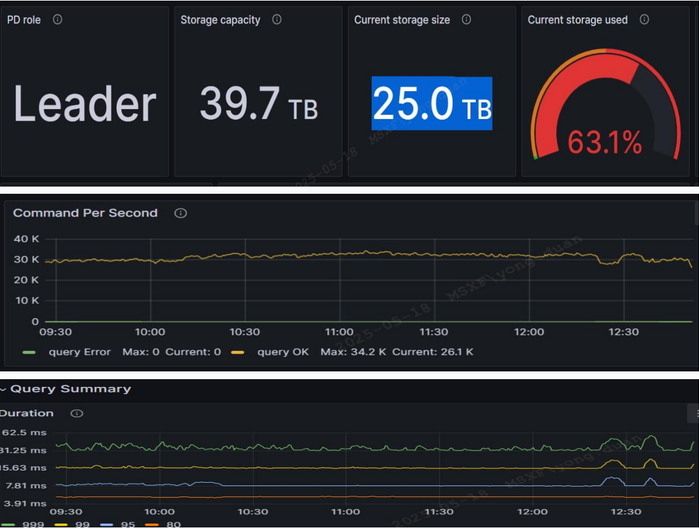Click the 63.1% storage used gauge
The width and height of the screenshot is (699, 529).
604,115
